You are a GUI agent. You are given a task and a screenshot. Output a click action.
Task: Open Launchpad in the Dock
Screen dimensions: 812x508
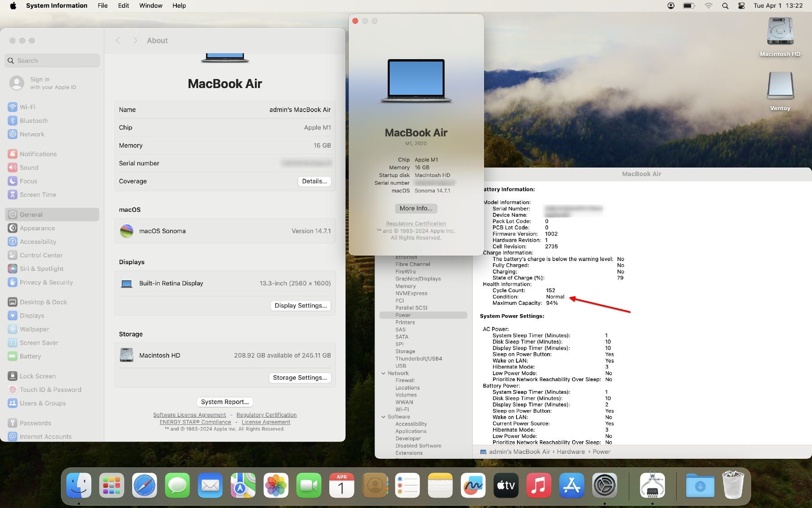click(111, 485)
